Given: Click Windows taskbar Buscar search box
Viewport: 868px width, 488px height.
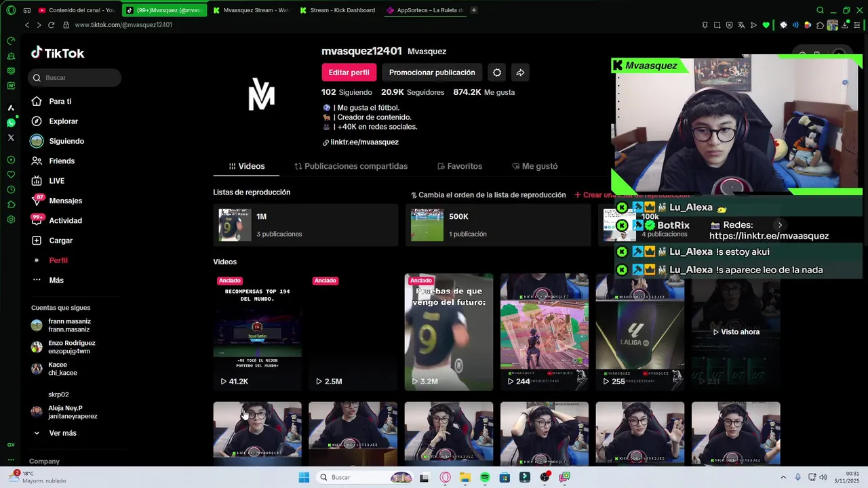Looking at the screenshot, I should tap(365, 477).
